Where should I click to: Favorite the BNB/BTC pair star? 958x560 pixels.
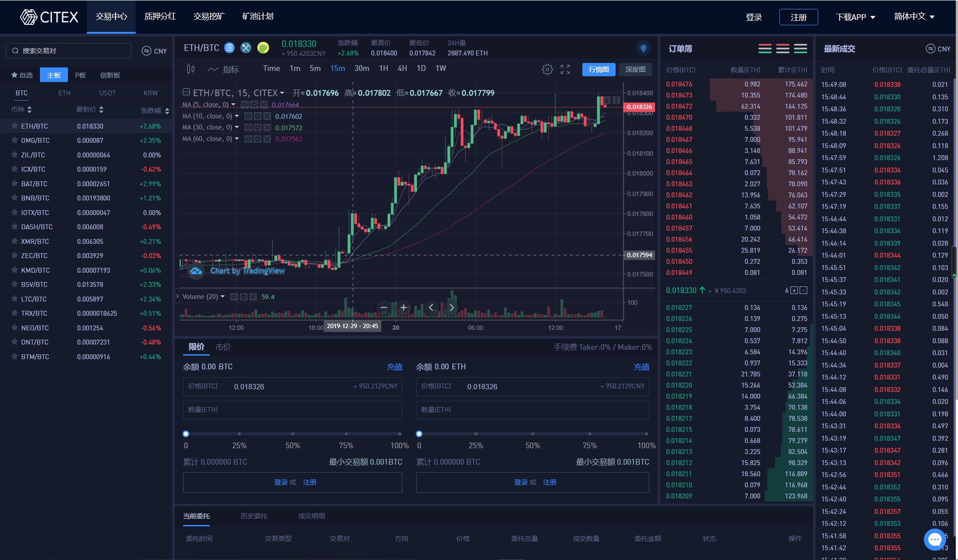[14, 198]
